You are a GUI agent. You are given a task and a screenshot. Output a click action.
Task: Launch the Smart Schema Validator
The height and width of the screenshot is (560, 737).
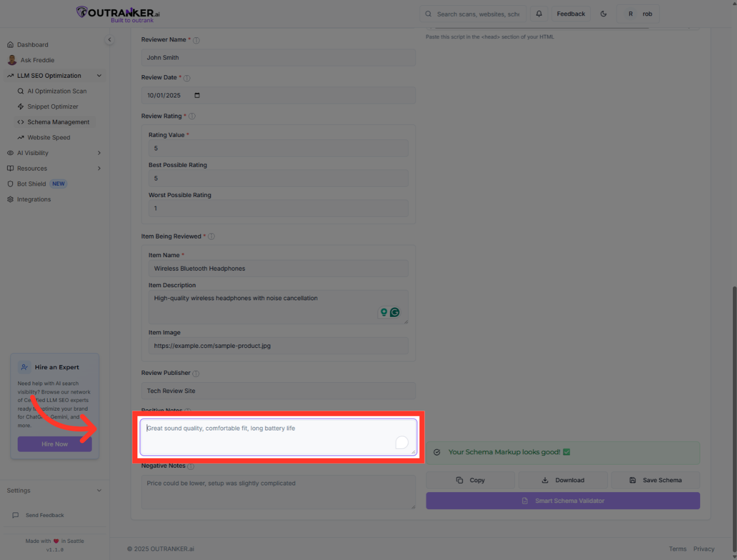click(x=563, y=501)
